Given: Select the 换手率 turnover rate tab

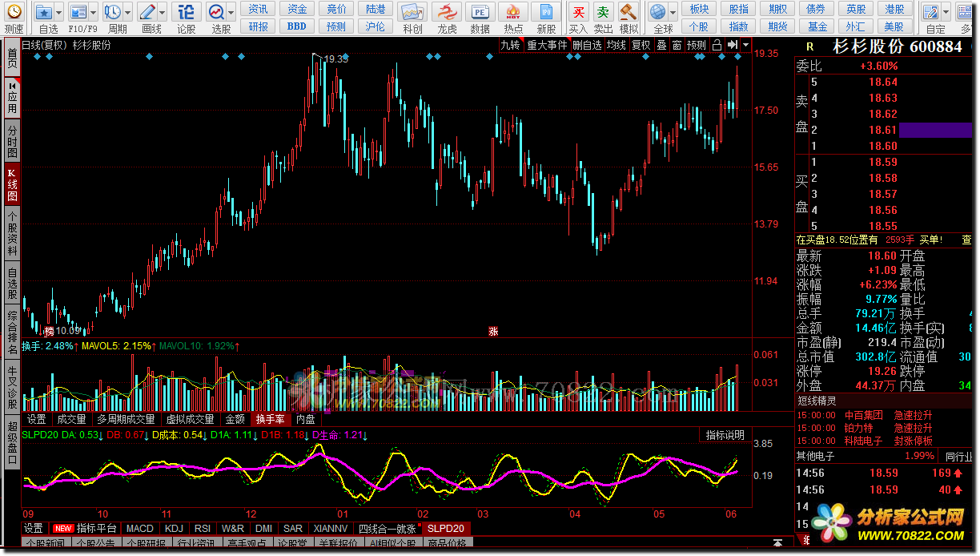Looking at the screenshot, I should point(271,419).
